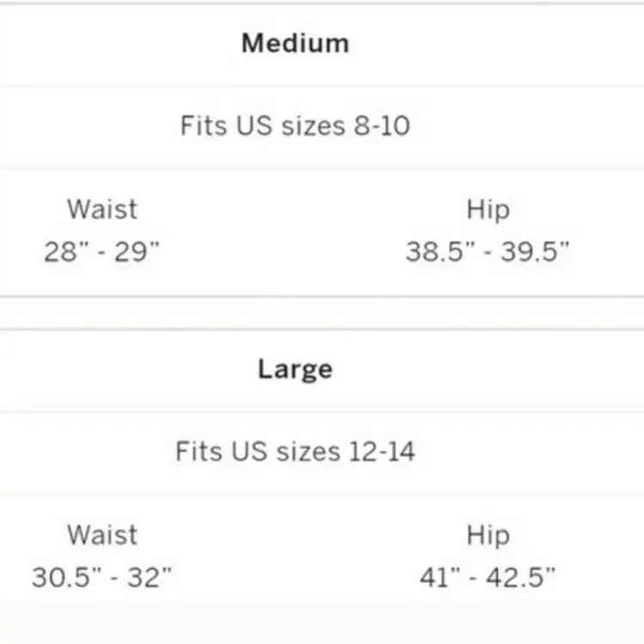Select the 'Fits US sizes 8-10' text

point(295,126)
